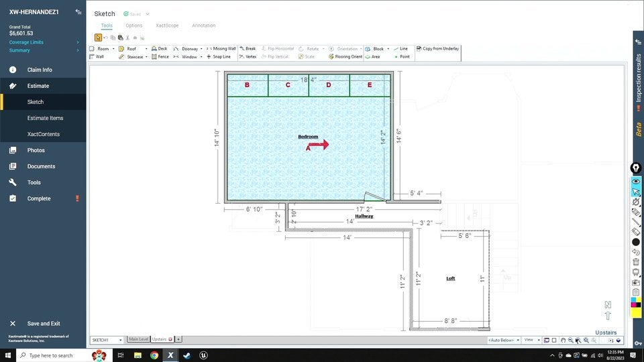Viewport: 644px width, 362px height.
Task: Pick the Missing Wall tool
Action: 221,49
